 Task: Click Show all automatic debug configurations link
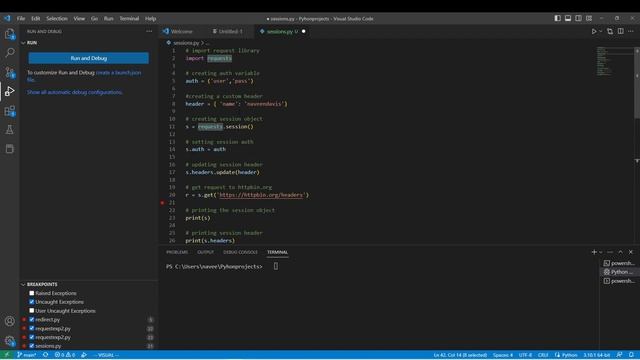click(75, 92)
